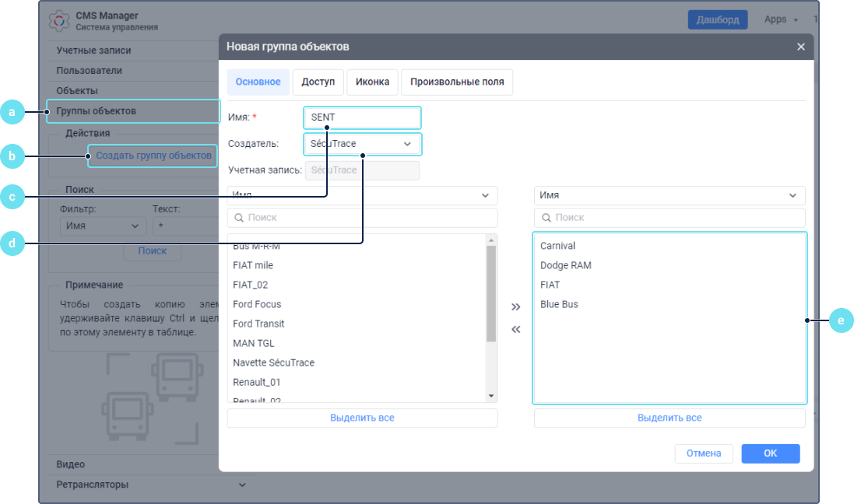Open the right list Имя filter dropdown

(x=669, y=195)
